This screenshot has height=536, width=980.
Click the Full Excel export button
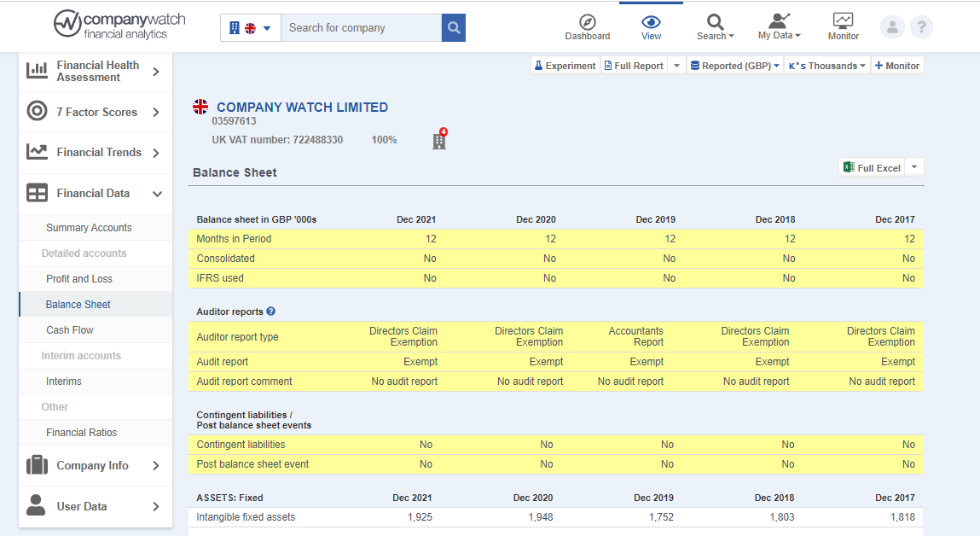(x=871, y=167)
